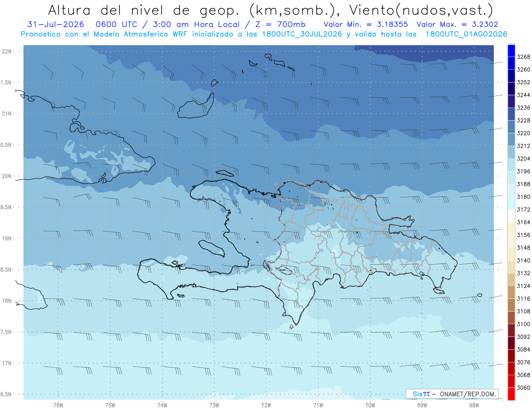Click the '19N' latitude label
Image resolution: width=532 pixels, height=411 pixels.
coord(7,239)
